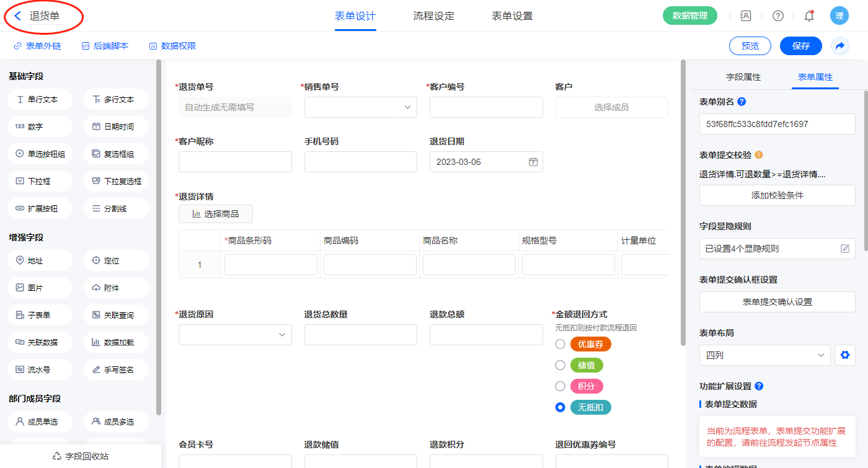Open the 表单布局 四列 dropdown
The image size is (868, 468).
pos(764,355)
